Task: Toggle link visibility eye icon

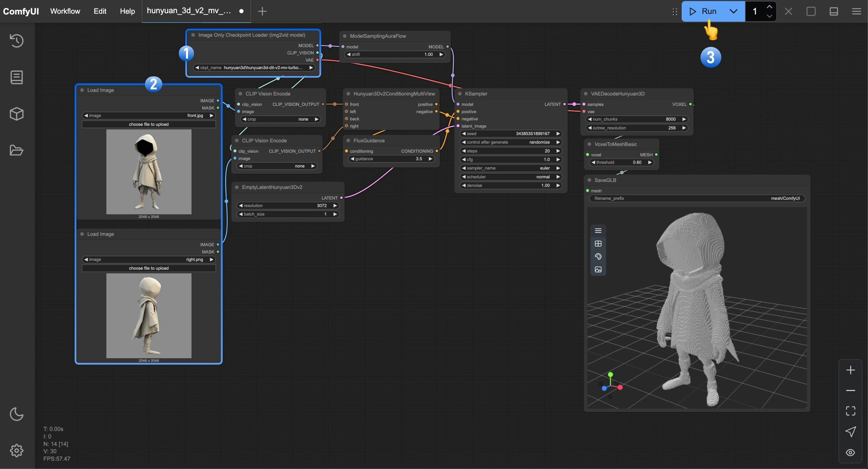Action: click(850, 453)
